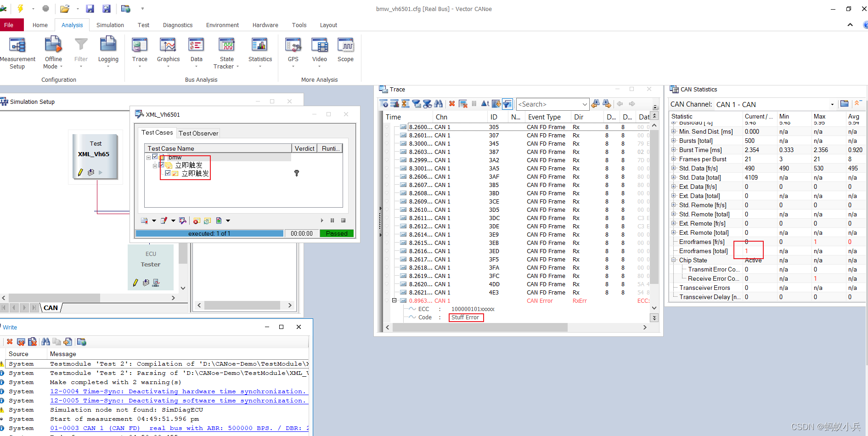This screenshot has height=436, width=868.
Task: Click the binoculars Find icon in Trace
Action: [x=438, y=104]
